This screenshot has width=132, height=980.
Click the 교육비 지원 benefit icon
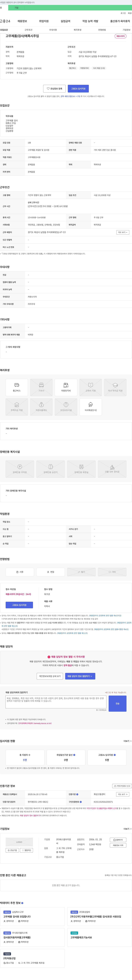(x=90, y=387)
